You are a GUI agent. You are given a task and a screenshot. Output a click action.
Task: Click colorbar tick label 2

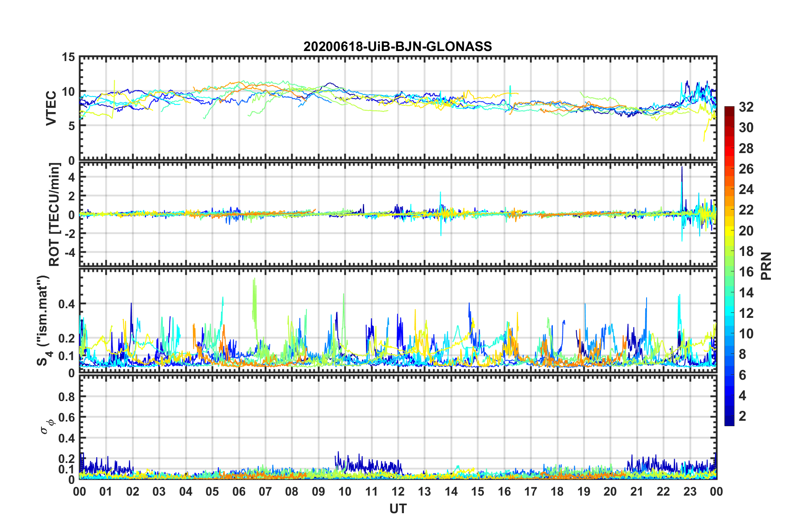[x=742, y=416]
